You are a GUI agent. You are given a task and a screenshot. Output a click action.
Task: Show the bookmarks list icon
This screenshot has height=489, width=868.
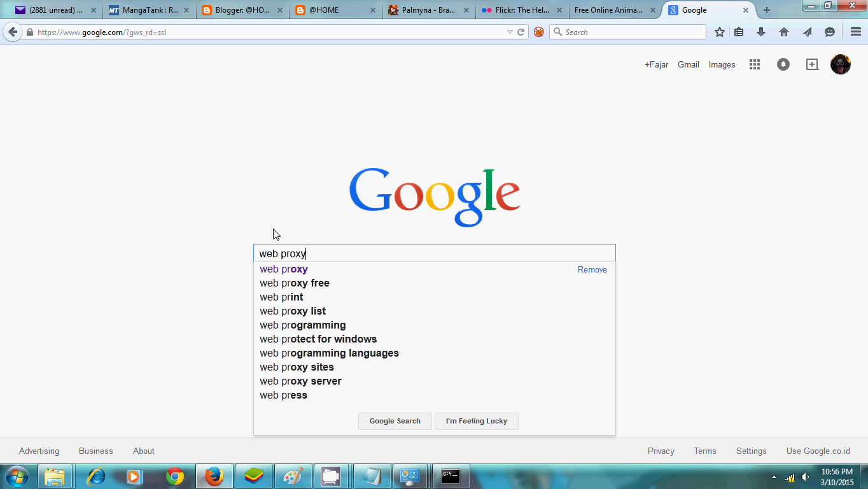(x=739, y=32)
